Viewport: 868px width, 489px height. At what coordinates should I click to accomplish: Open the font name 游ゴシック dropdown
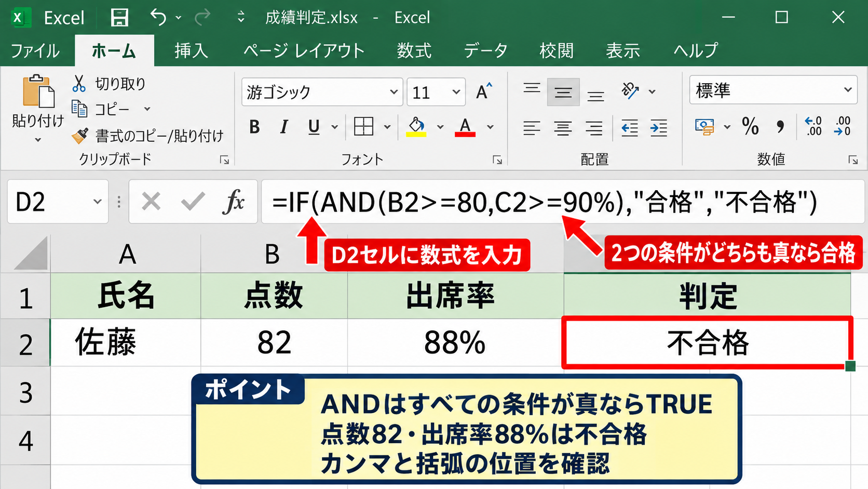394,92
